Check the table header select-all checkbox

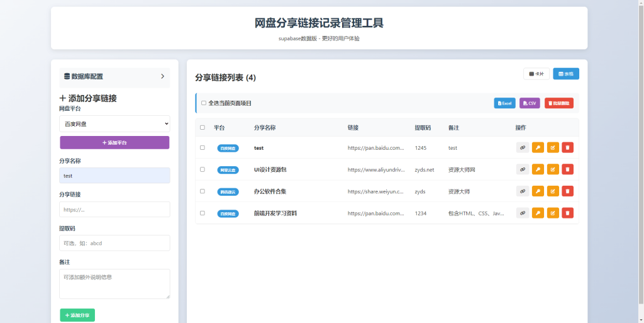(202, 127)
